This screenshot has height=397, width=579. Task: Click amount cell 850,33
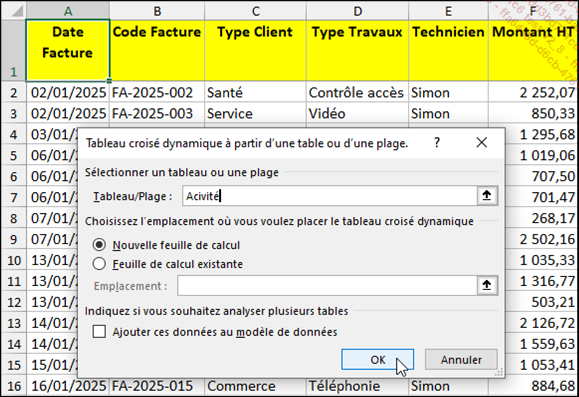[x=532, y=113]
